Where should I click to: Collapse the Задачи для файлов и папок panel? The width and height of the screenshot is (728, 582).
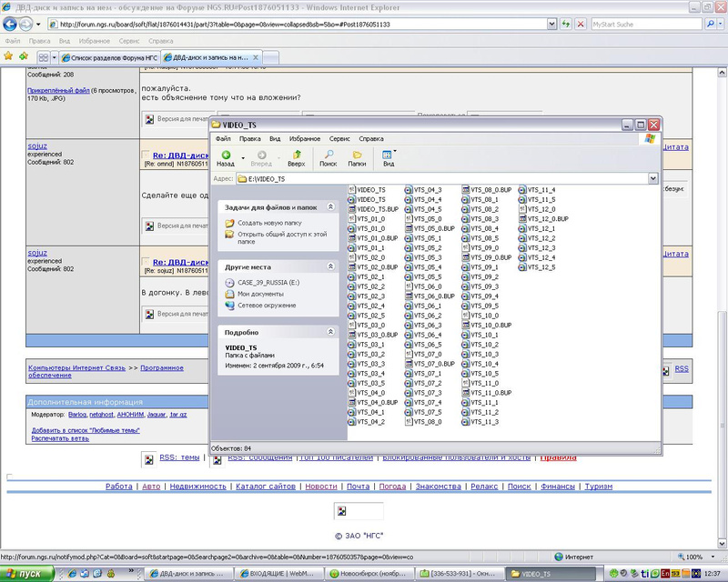coord(330,207)
